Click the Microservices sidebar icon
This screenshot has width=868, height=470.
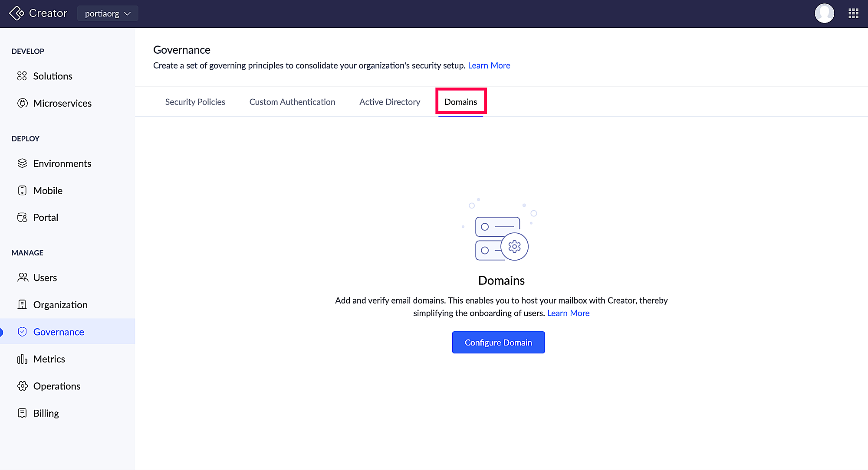pyautogui.click(x=22, y=103)
